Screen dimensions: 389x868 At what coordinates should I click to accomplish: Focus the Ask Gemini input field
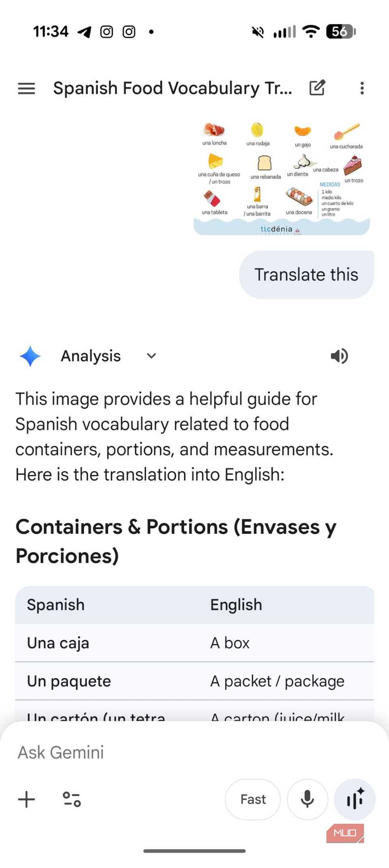(x=194, y=752)
